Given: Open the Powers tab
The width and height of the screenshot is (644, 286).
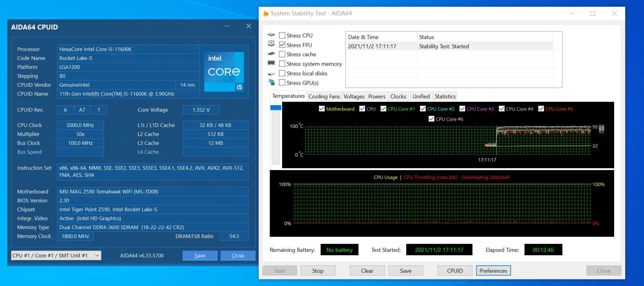Looking at the screenshot, I should (x=377, y=96).
